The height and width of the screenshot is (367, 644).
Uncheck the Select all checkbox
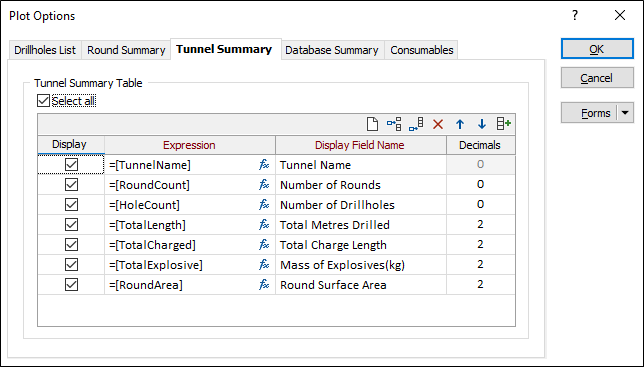coord(43,101)
